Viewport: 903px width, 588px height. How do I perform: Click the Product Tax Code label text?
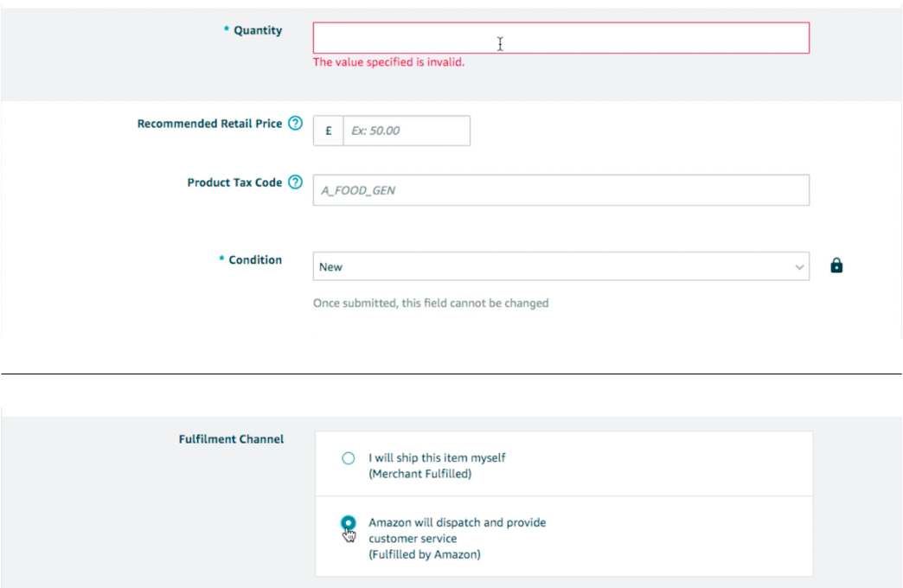pos(234,183)
